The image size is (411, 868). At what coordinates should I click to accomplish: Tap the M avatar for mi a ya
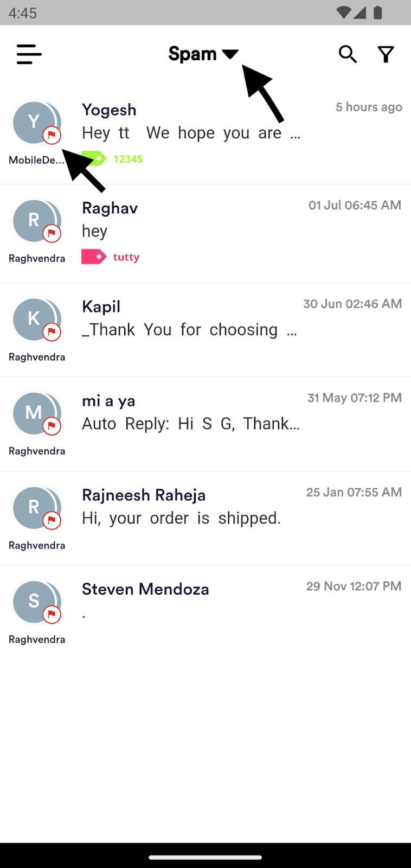pos(36,414)
